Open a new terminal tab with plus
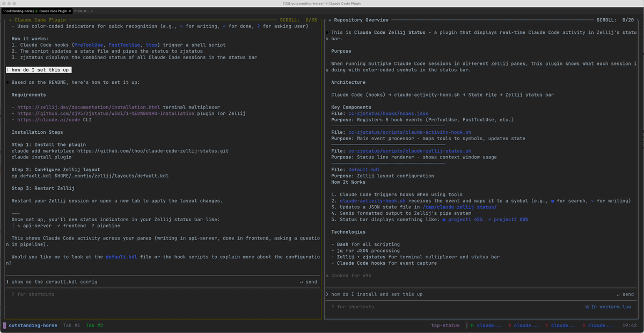Viewport: 644px width, 333px height. [x=92, y=11]
